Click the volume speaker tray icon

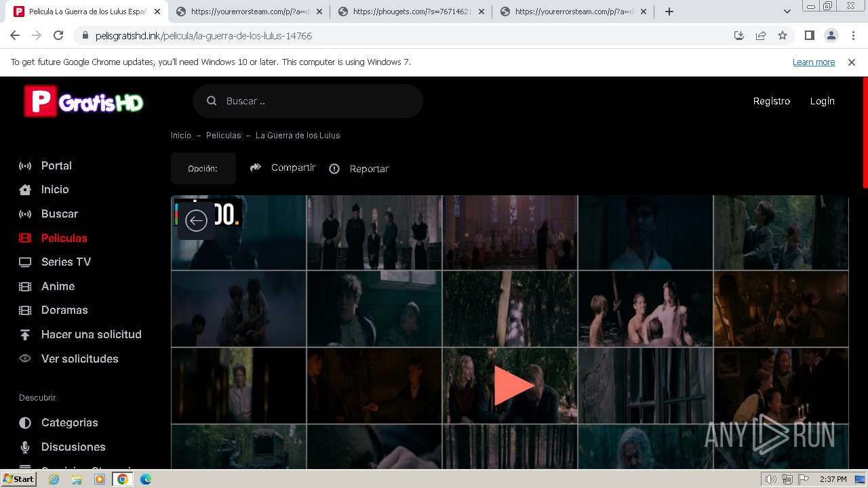coord(771,479)
